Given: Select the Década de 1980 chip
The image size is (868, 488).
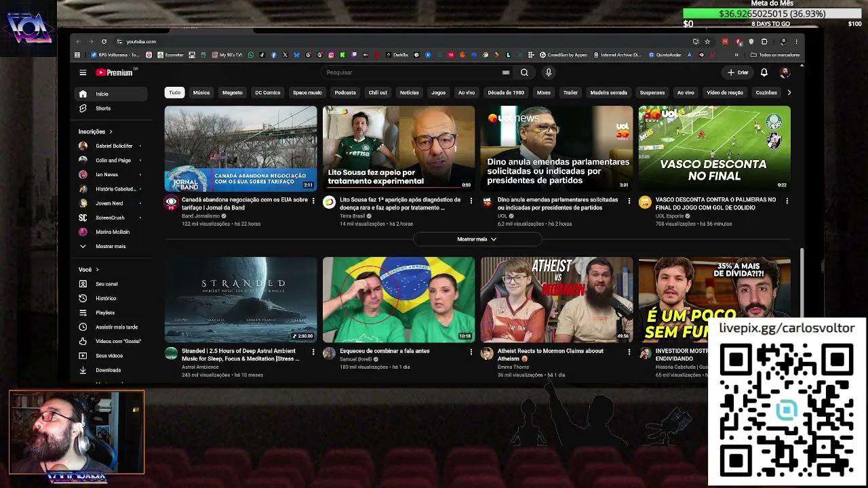Looking at the screenshot, I should tap(506, 92).
